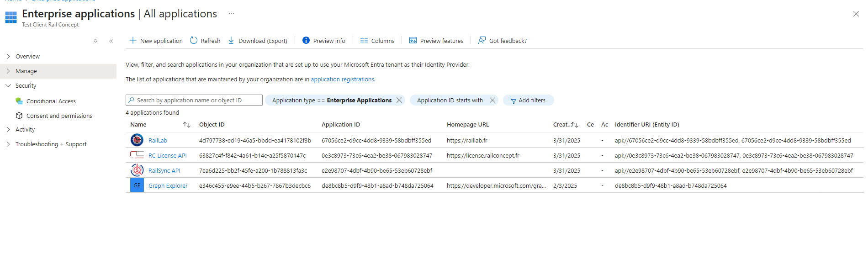Open Preview features
The image size is (868, 270).
(x=436, y=41)
